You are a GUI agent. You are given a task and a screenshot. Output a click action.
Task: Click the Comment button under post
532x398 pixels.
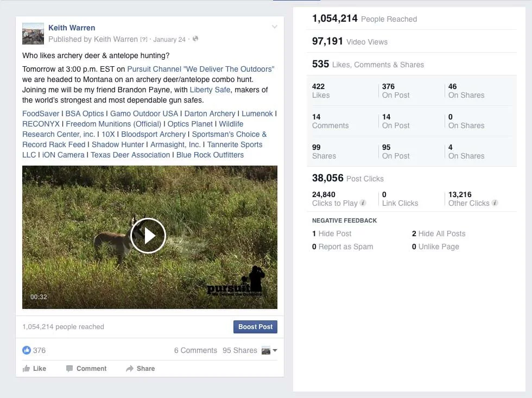click(x=86, y=369)
